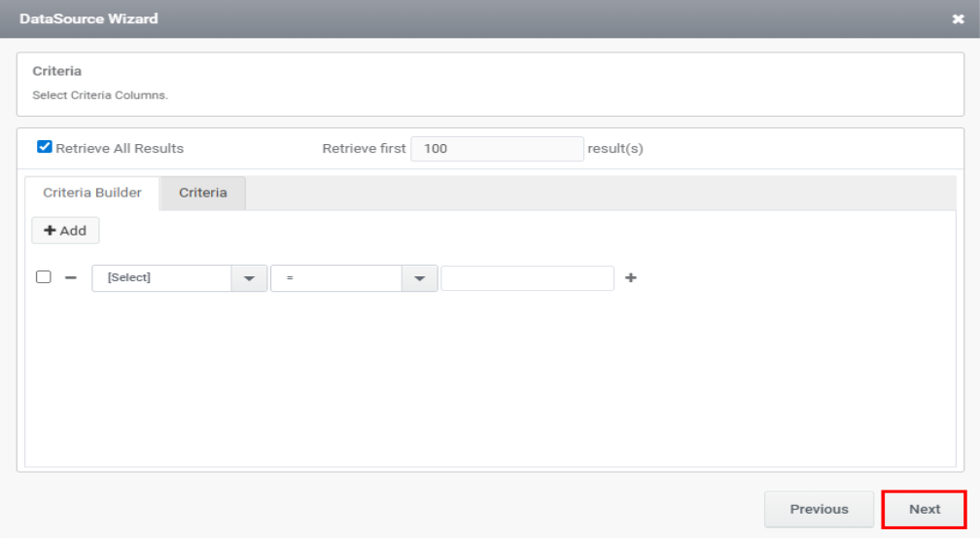980x540 pixels.
Task: Open the equals operator combo box
Action: [x=336, y=278]
